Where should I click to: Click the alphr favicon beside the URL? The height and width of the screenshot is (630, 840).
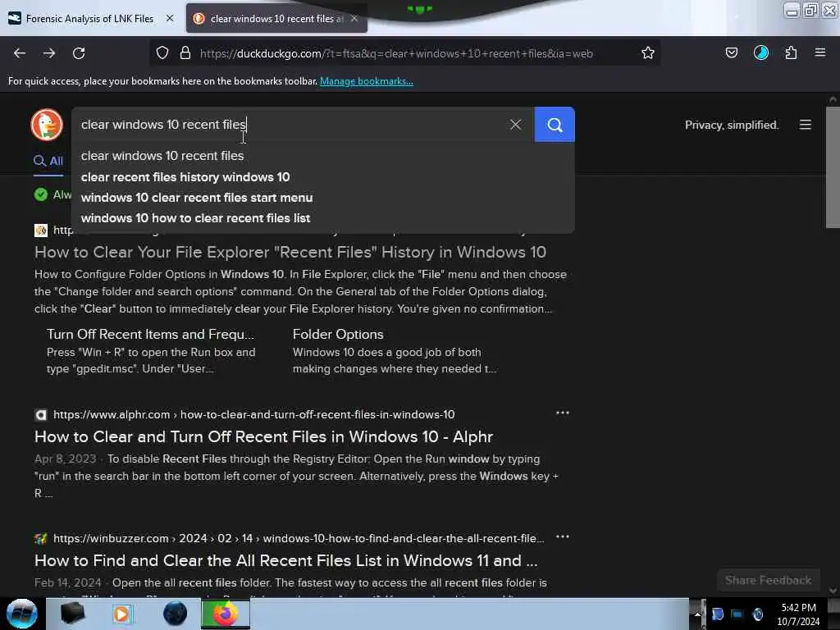pyautogui.click(x=41, y=415)
